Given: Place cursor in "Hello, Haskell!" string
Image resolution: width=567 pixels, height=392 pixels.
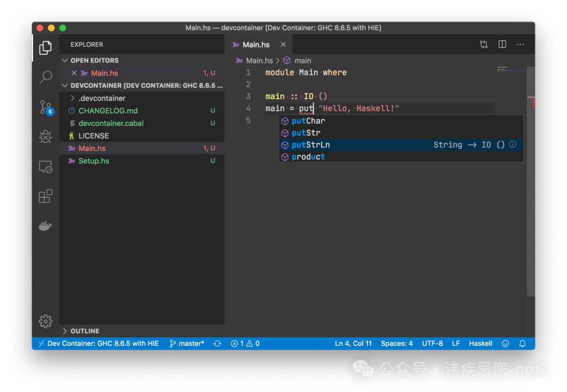Looking at the screenshot, I should click(359, 109).
